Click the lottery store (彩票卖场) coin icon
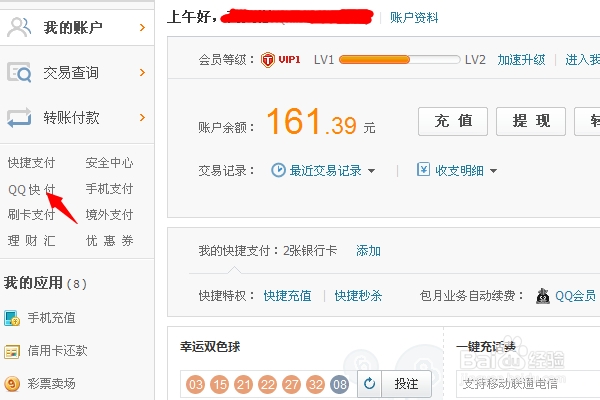Screen dimensions: 600x400 coord(12,384)
